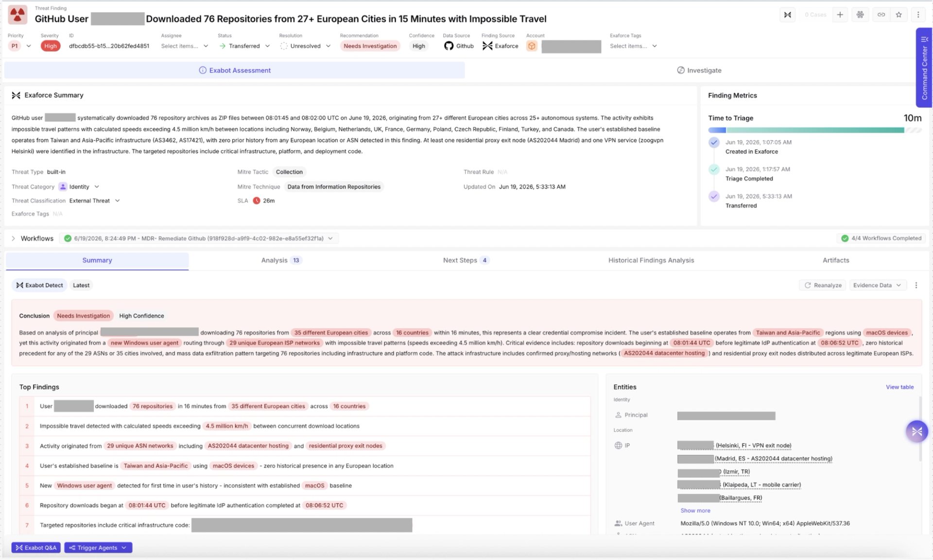
Task: Switch to the Analysis tab
Action: click(x=281, y=260)
